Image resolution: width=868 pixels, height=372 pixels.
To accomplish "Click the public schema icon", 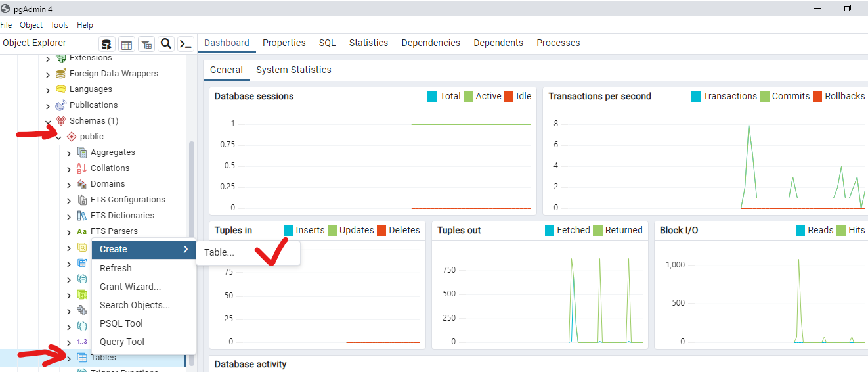I will pos(72,137).
